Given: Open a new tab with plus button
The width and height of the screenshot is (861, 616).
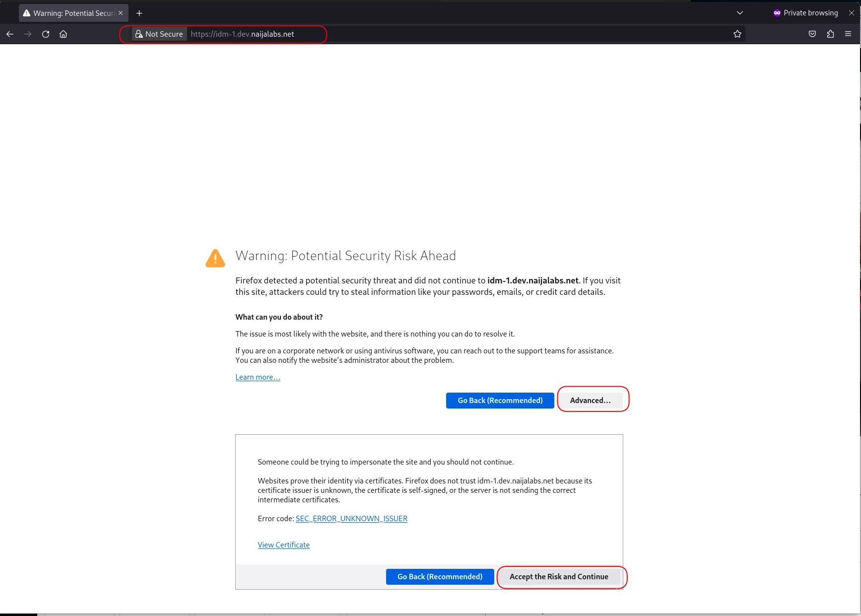Looking at the screenshot, I should pos(139,13).
